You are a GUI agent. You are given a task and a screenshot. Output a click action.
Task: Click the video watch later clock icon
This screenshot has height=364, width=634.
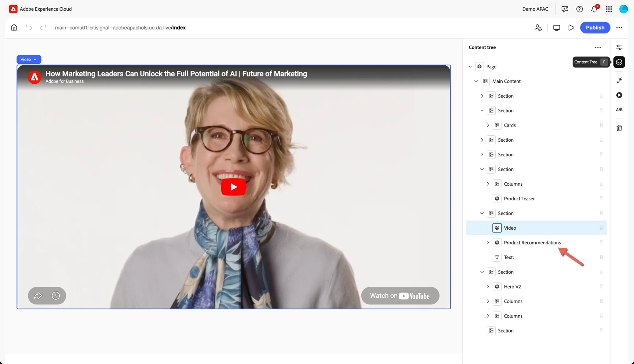click(56, 296)
